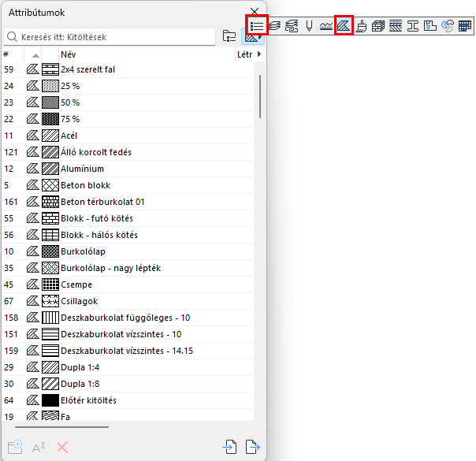Select Blokk - futó kötés fill
The height and width of the screenshot is (461, 476).
(x=128, y=218)
